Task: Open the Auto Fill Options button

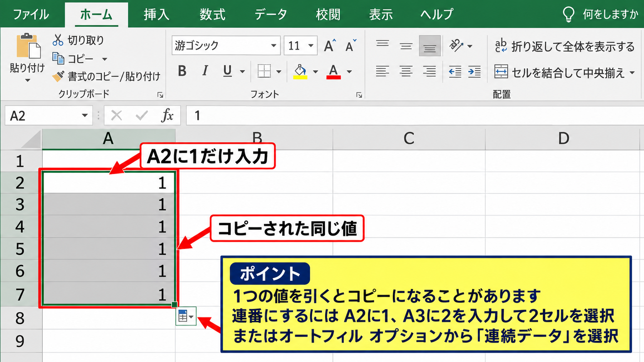Action: coord(186,317)
